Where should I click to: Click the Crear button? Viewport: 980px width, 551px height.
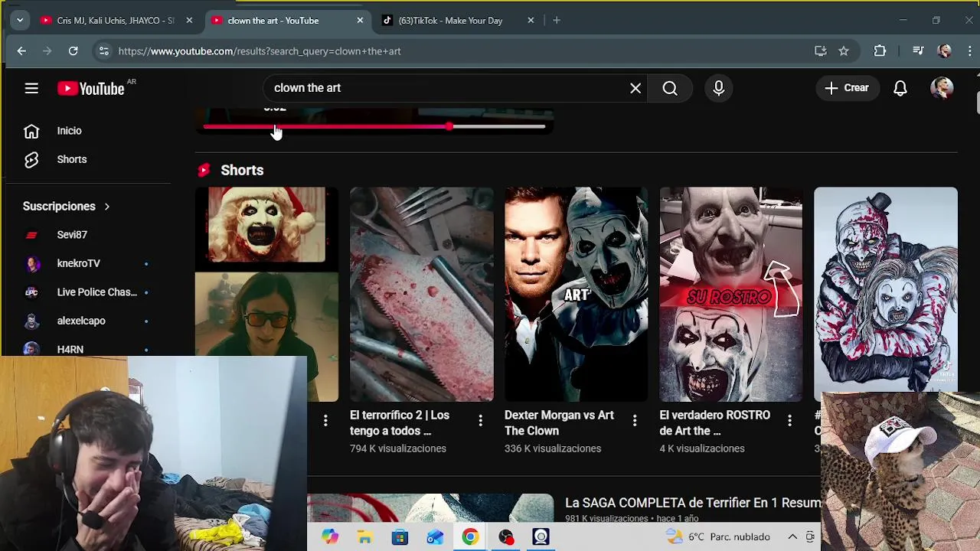coord(847,88)
